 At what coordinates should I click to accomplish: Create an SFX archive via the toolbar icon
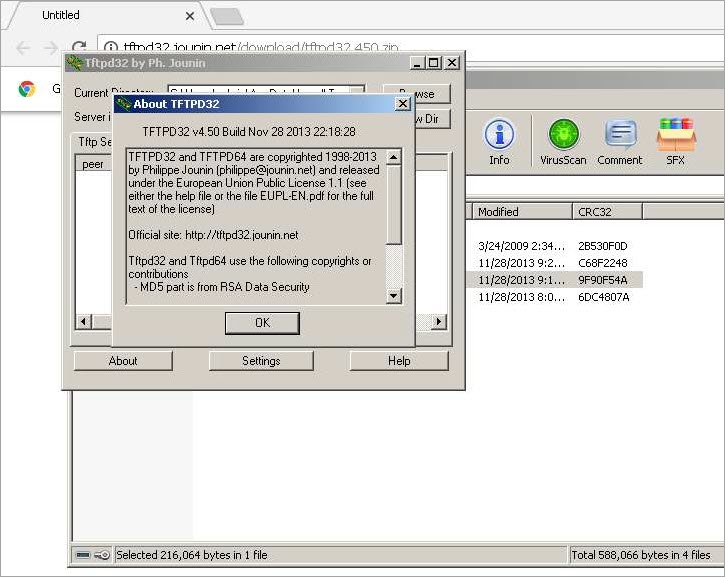[x=676, y=141]
